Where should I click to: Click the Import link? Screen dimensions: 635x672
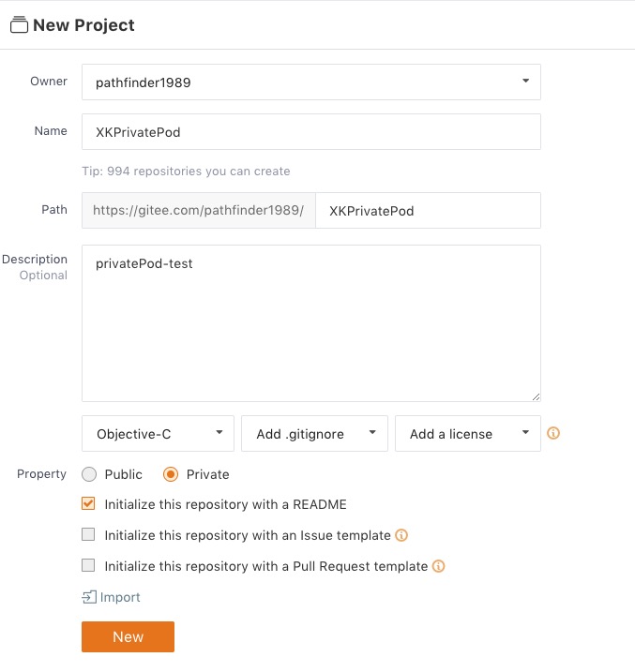[x=120, y=597]
